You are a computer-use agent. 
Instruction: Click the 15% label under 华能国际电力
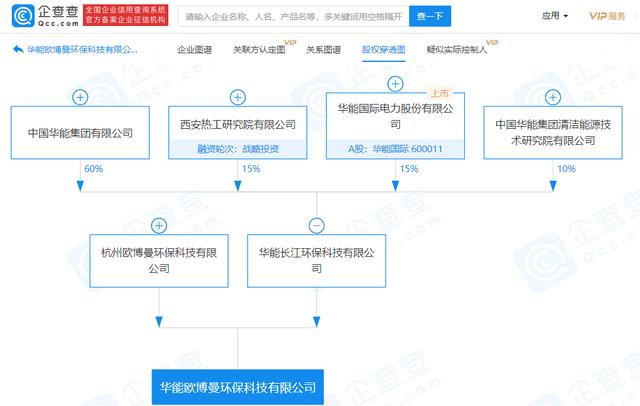(x=409, y=169)
